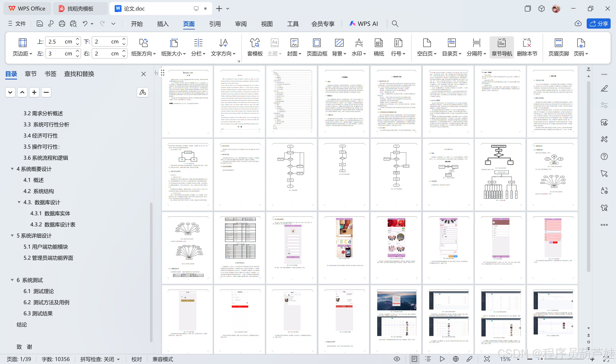
Task: Switch to page layout view icon
Action: (x=414, y=359)
